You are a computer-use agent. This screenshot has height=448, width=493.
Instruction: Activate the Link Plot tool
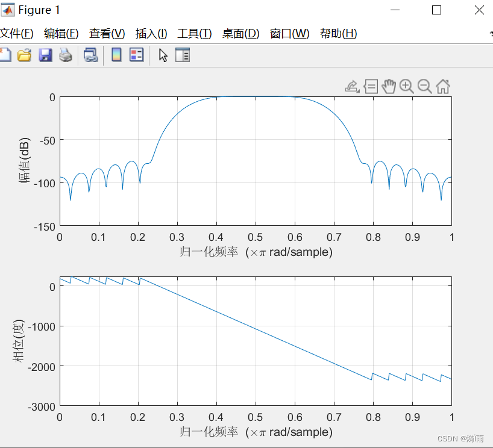91,55
